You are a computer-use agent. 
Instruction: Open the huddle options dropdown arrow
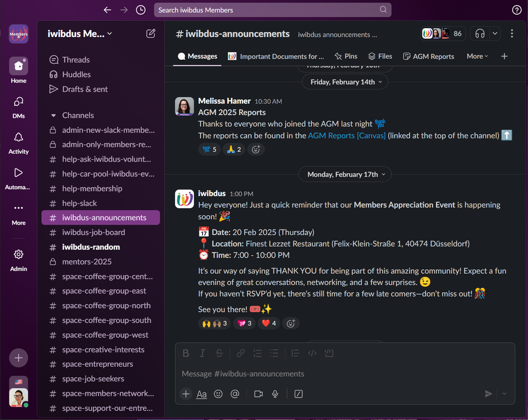[x=495, y=34]
